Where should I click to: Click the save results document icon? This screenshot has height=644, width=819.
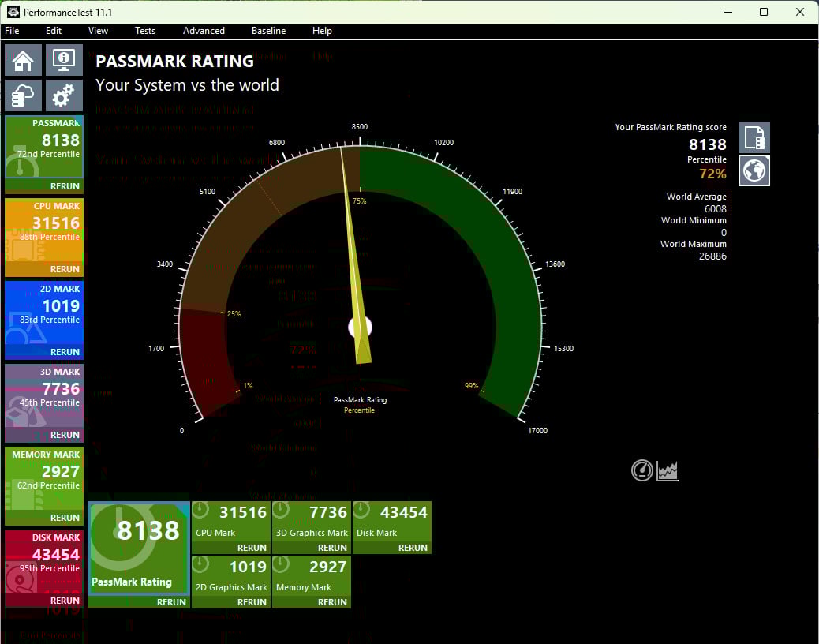(754, 137)
